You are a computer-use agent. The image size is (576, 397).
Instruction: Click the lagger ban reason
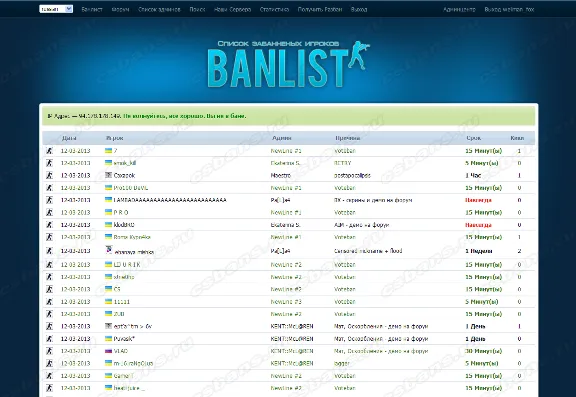(342, 364)
